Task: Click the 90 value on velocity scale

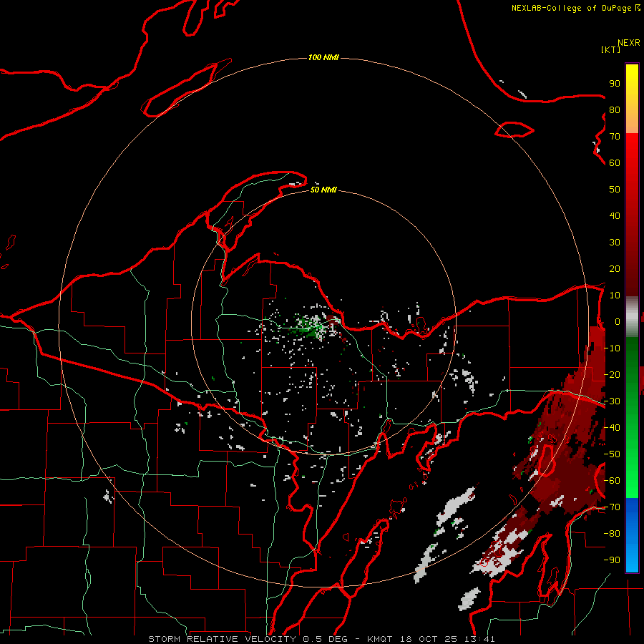Action: click(615, 84)
